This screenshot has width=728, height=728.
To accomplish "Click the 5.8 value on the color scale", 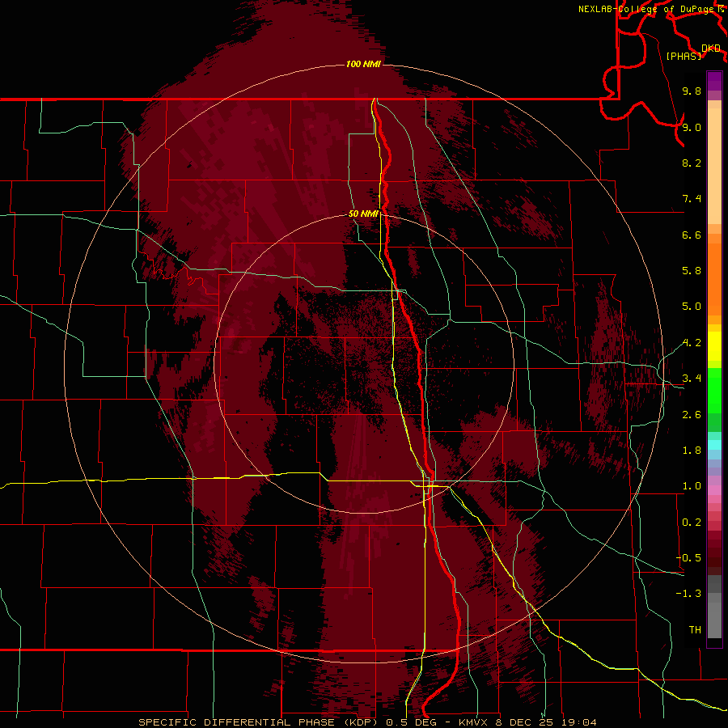I will tap(692, 271).
